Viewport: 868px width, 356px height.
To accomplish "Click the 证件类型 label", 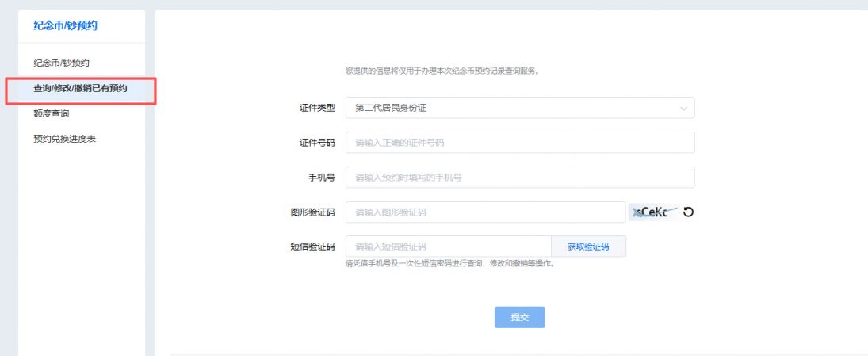I will pos(317,109).
